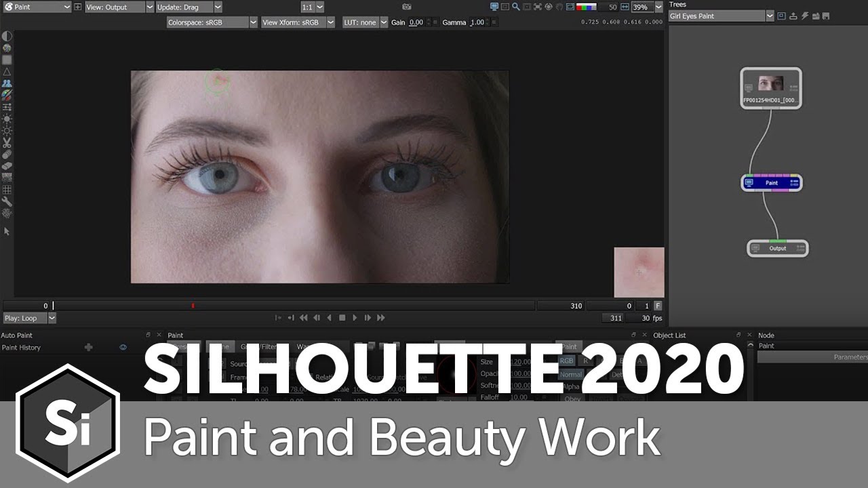The height and width of the screenshot is (488, 868).
Task: Select the Output node in the tree
Action: pos(778,248)
